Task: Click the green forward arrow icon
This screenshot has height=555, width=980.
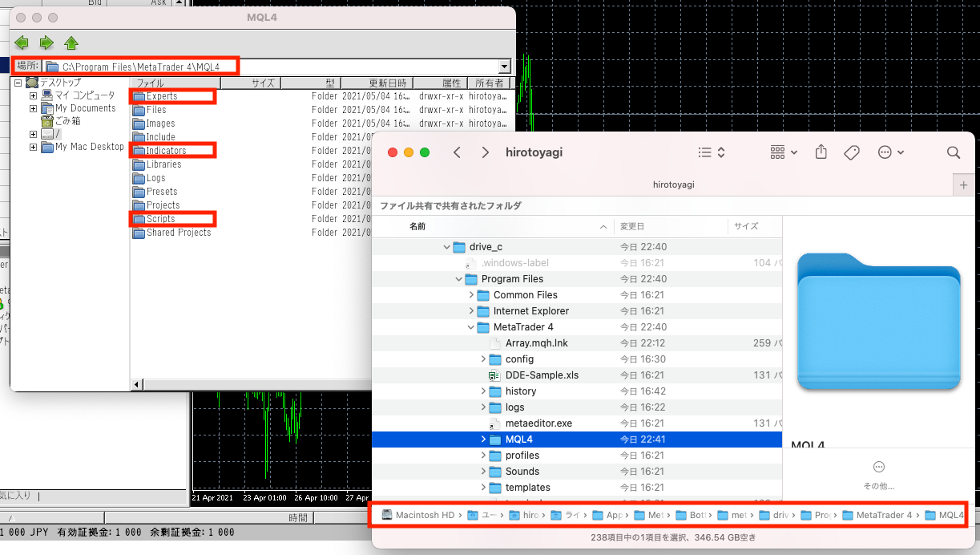Action: point(46,43)
